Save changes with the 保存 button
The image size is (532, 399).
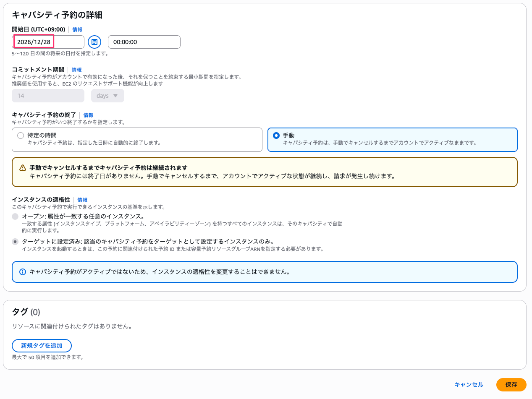point(511,385)
